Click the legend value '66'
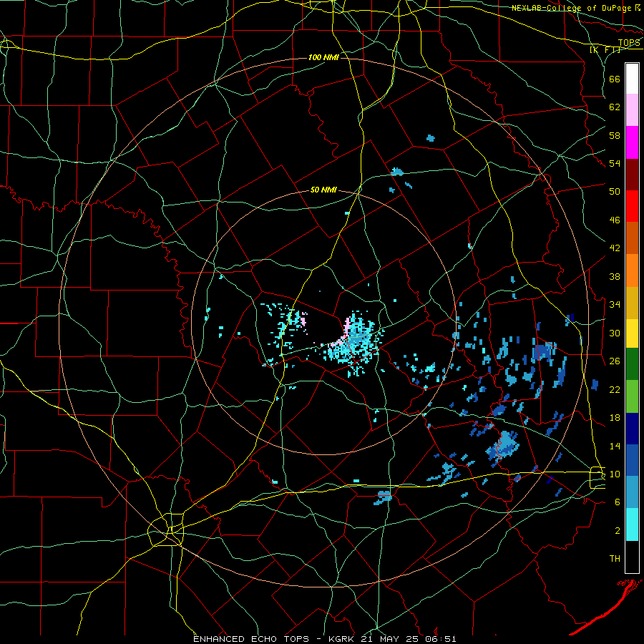Image resolution: width=644 pixels, height=644 pixels. 615,79
